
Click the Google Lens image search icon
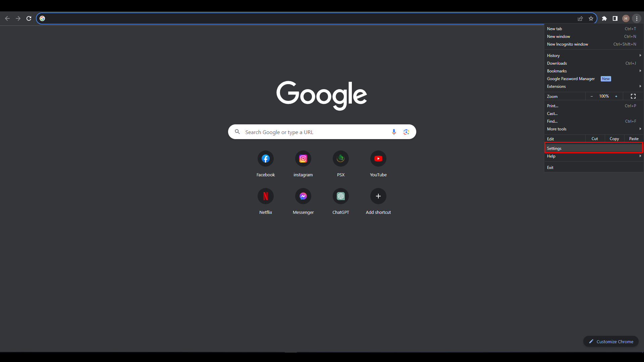pos(406,132)
